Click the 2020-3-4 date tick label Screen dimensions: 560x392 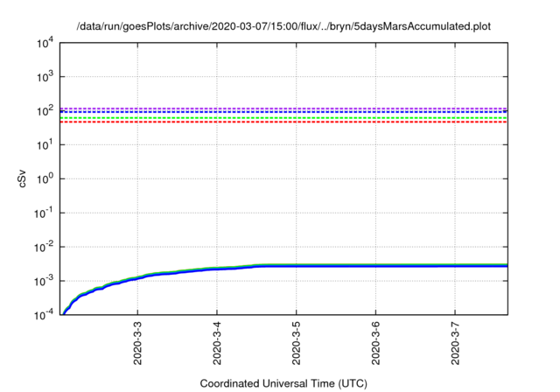[x=217, y=343]
